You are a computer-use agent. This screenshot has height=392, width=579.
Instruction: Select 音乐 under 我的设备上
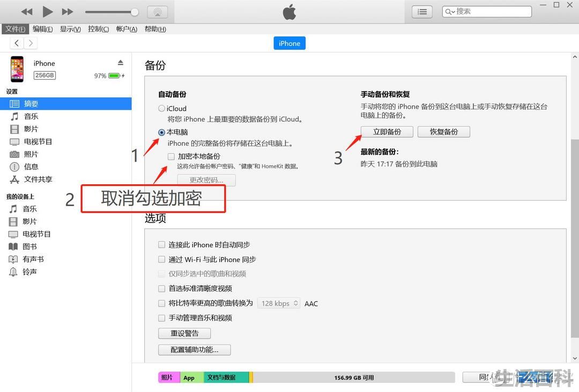click(66, 209)
